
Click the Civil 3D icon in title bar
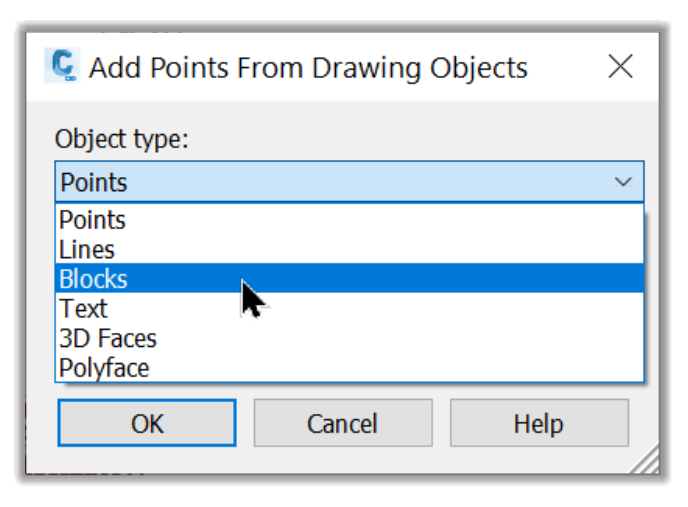[62, 65]
